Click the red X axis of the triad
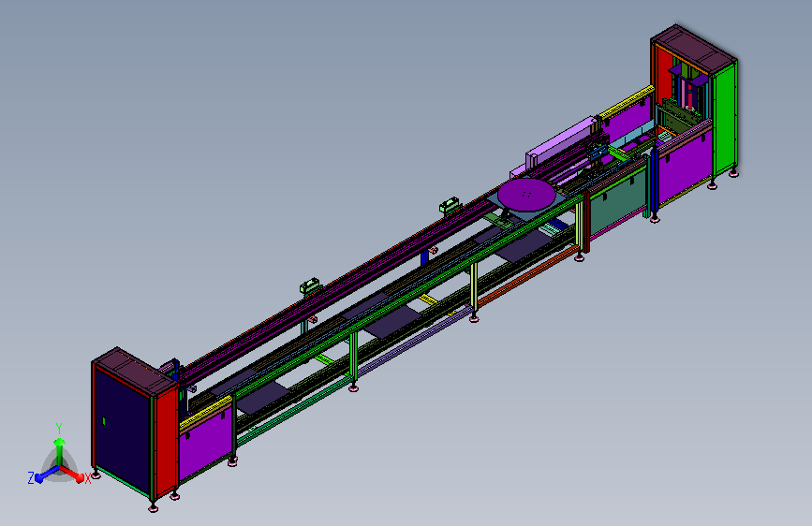 [x=71, y=474]
